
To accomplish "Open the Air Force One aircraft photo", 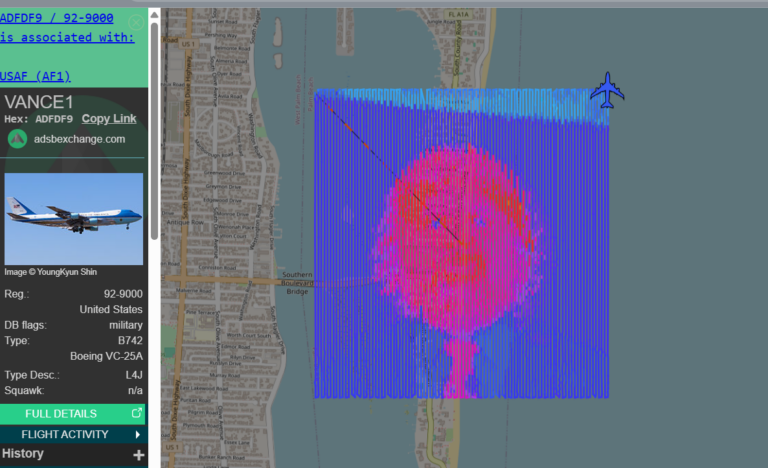I will pyautogui.click(x=73, y=219).
